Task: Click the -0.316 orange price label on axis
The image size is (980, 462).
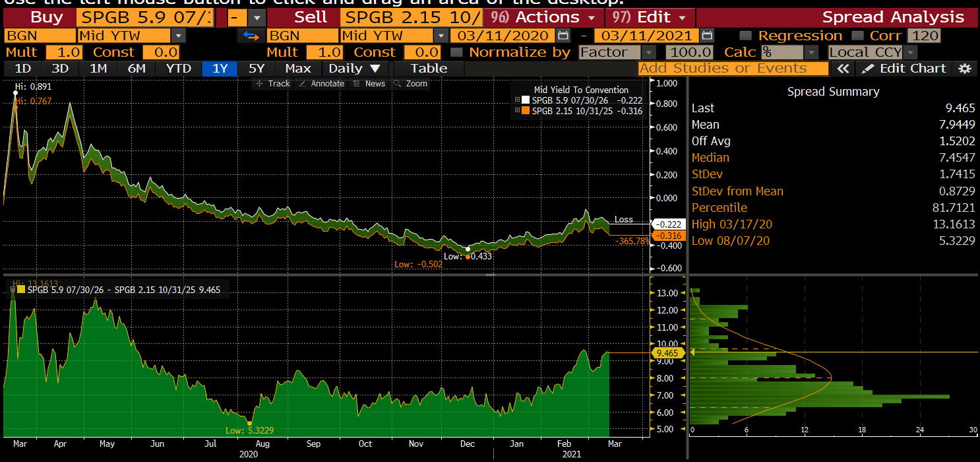Action: (669, 236)
